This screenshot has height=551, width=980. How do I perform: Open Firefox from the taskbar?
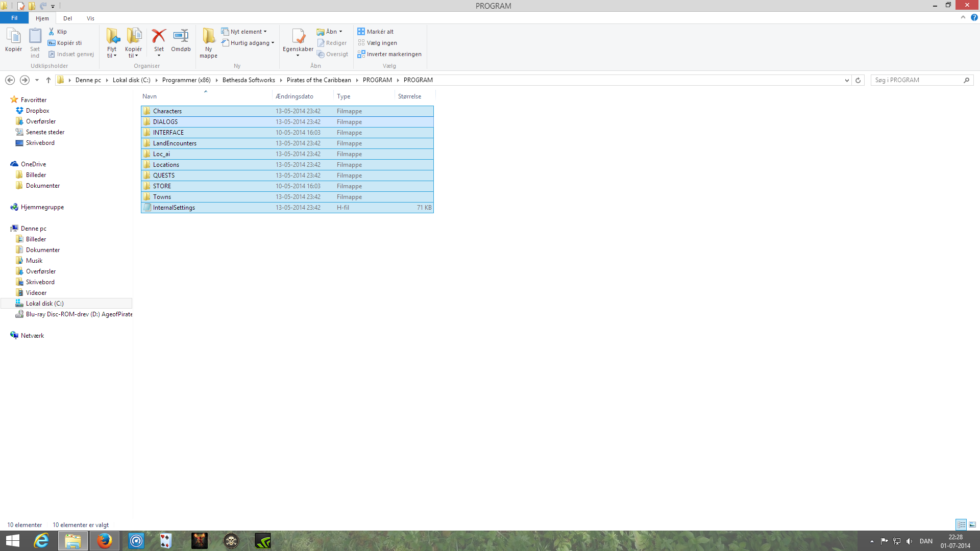(x=104, y=541)
